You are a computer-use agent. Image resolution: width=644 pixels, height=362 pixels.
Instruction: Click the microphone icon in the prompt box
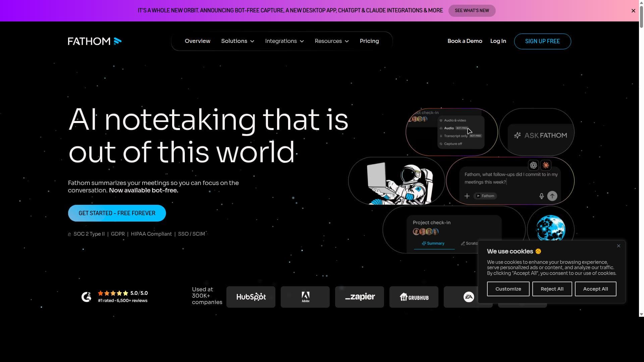(x=541, y=196)
